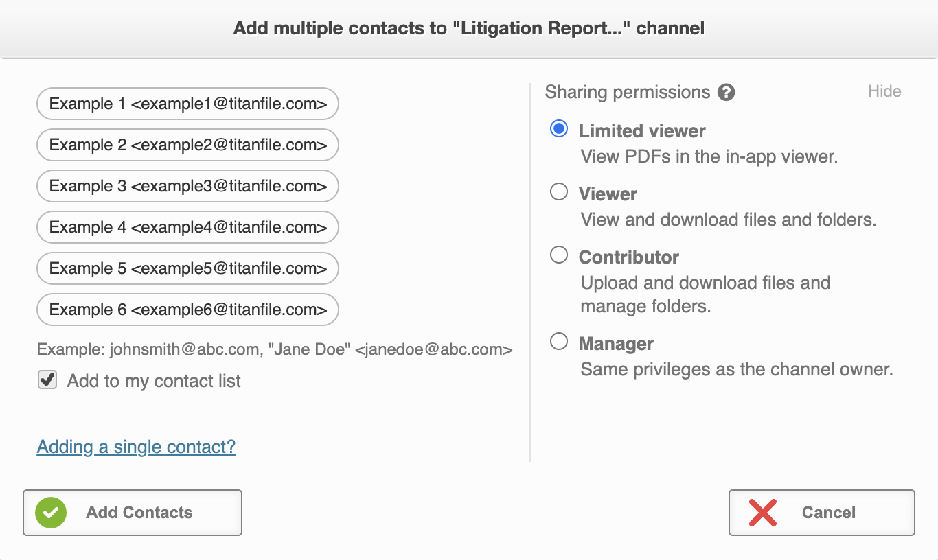This screenshot has width=938, height=560.
Task: Uncheck Add to my contact list
Action: pyautogui.click(x=47, y=380)
